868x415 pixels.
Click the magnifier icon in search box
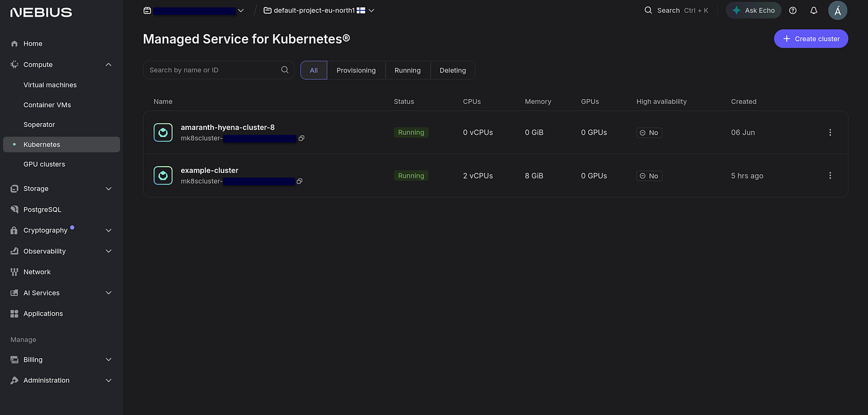(x=285, y=70)
